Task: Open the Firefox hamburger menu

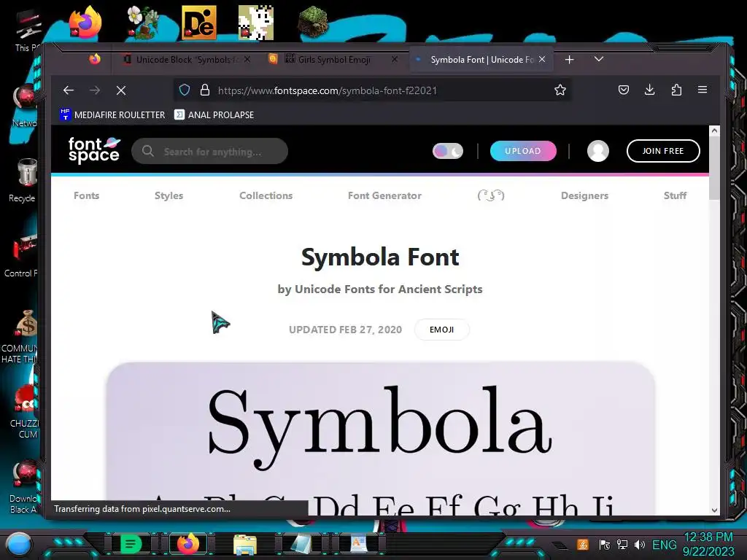Action: 703,90
